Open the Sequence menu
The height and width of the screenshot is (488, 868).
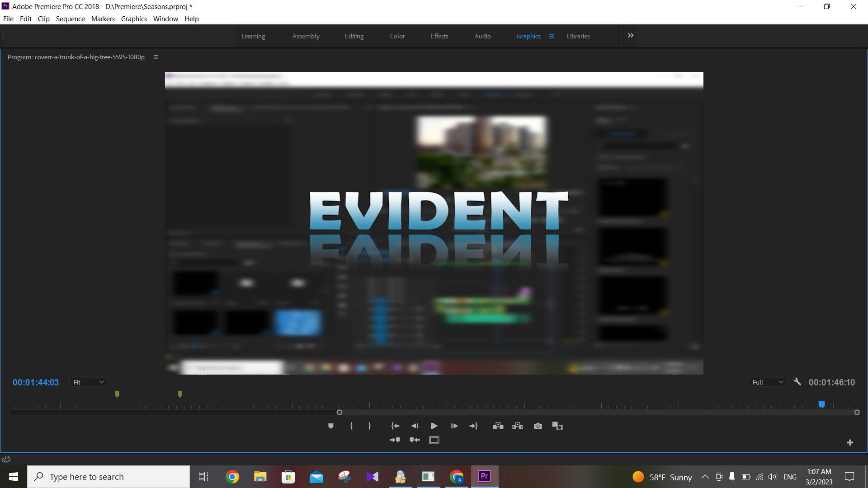pos(70,19)
